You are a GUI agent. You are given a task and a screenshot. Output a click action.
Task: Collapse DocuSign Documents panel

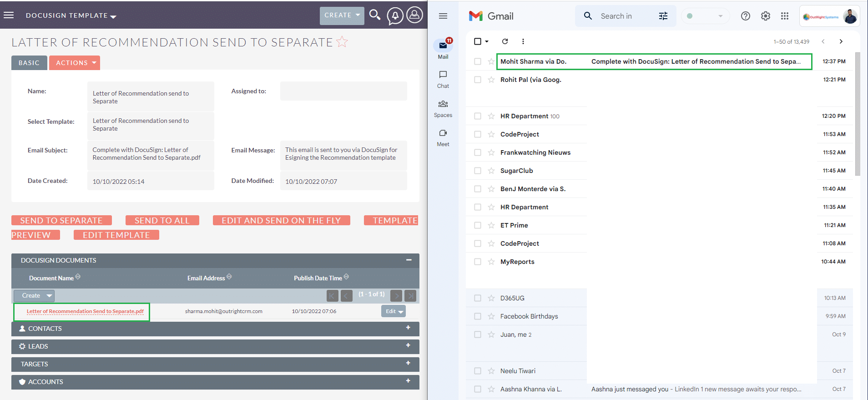(409, 260)
